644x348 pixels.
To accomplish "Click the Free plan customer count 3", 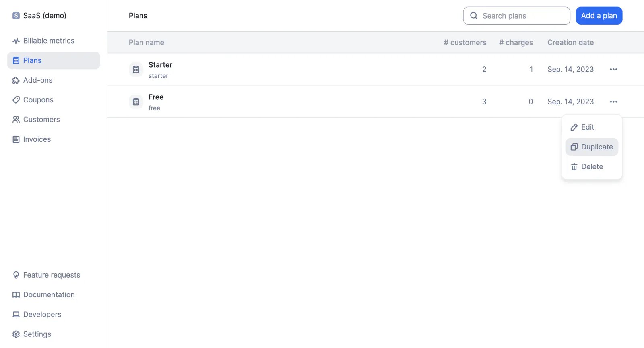I will [x=484, y=101].
